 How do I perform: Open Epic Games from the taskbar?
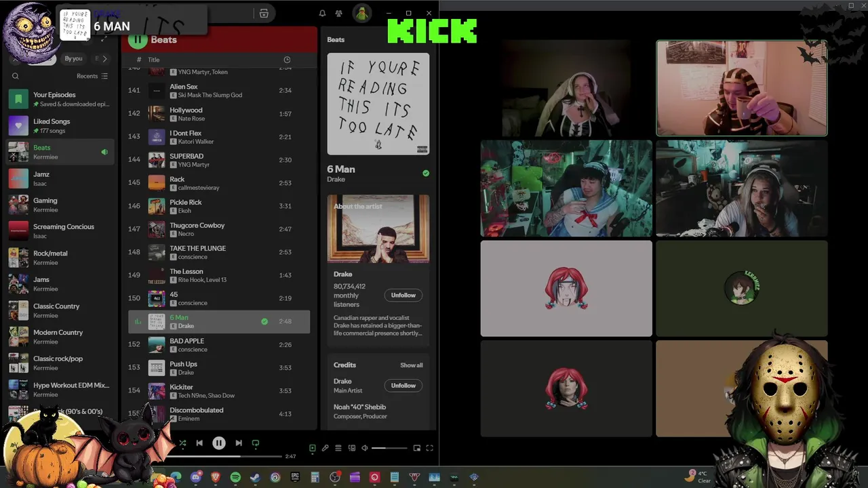point(295,477)
